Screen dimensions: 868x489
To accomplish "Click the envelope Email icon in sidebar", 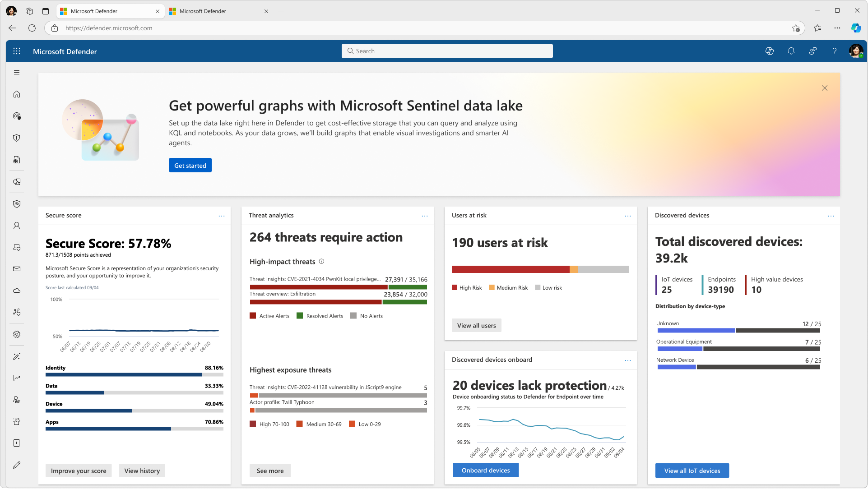I will point(17,269).
